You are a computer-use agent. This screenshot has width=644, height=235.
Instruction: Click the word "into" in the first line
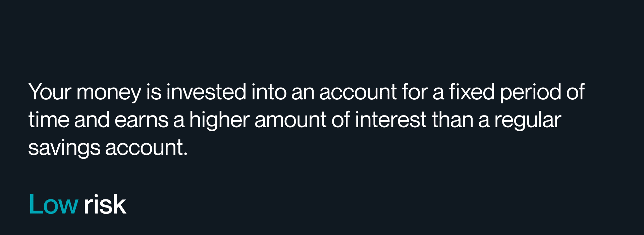click(269, 92)
